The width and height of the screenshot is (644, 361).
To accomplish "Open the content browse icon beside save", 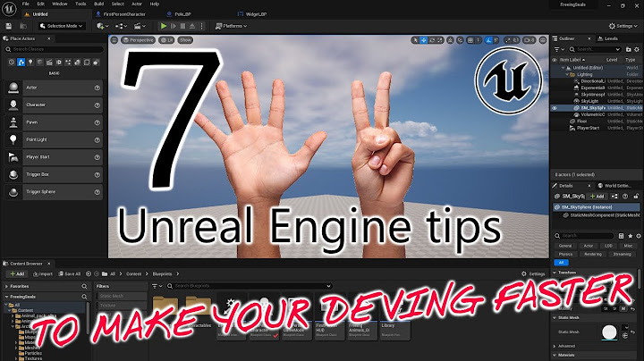I will pyautogui.click(x=23, y=26).
